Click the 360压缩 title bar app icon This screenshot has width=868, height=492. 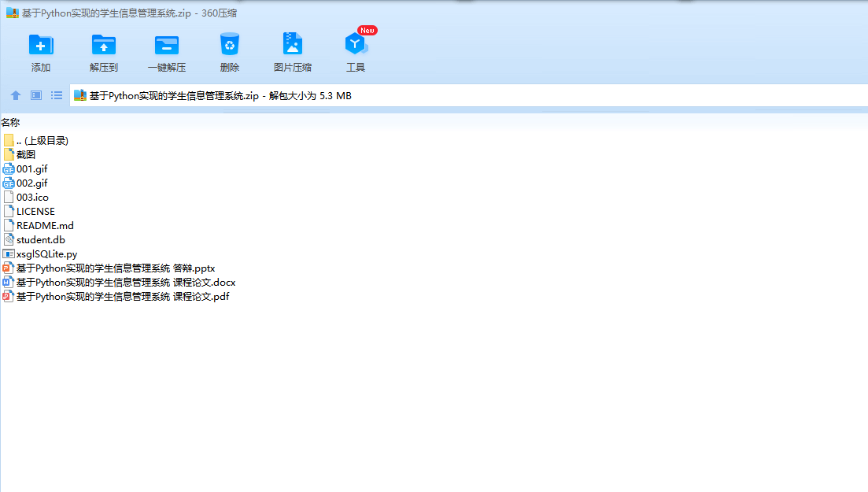(12, 13)
